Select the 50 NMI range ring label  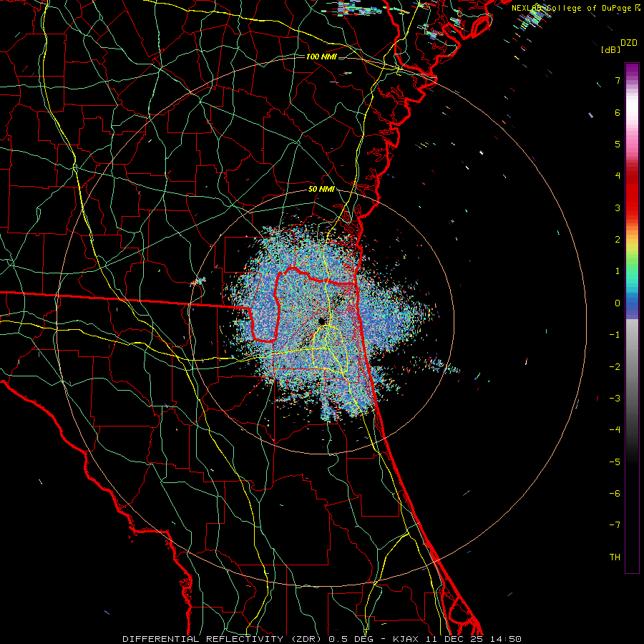321,190
